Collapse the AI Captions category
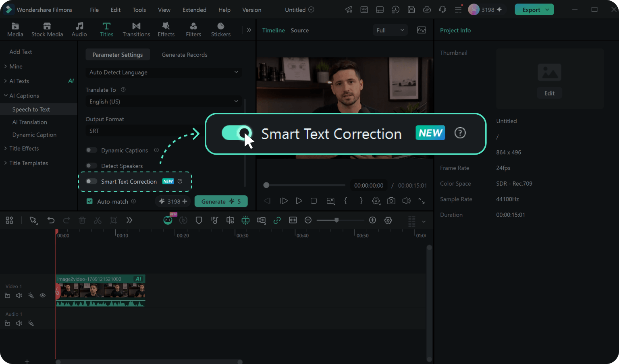Viewport: 619px width, 364px height. pyautogui.click(x=6, y=96)
